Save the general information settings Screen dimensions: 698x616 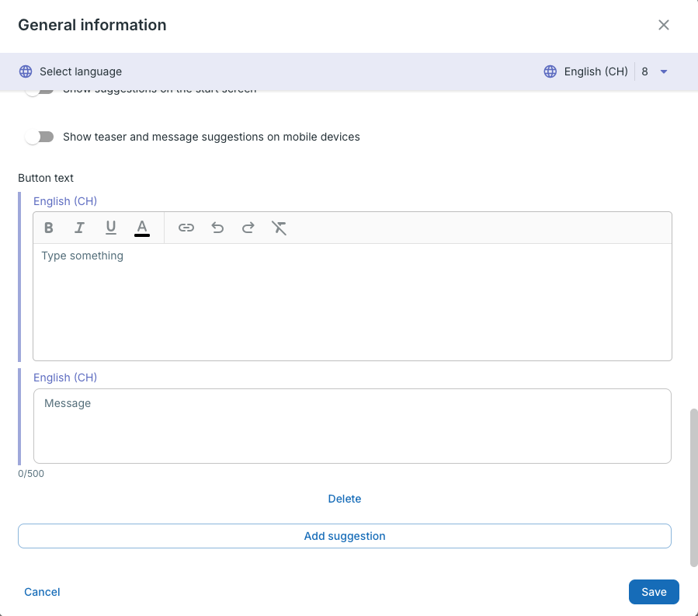[654, 592]
